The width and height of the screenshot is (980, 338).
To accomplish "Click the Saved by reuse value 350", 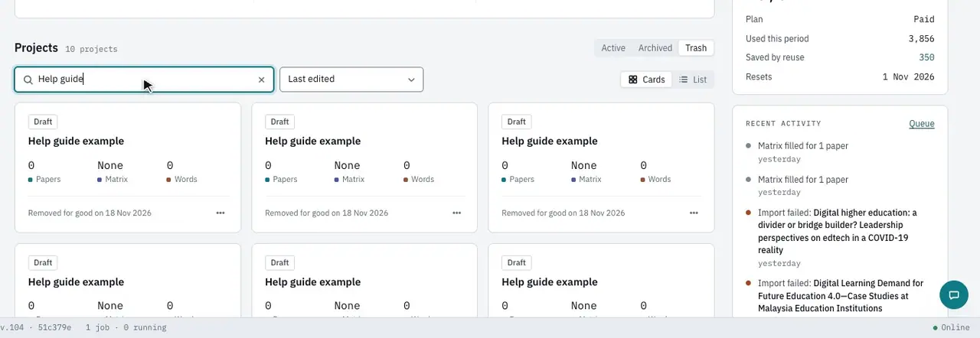I will [x=926, y=57].
